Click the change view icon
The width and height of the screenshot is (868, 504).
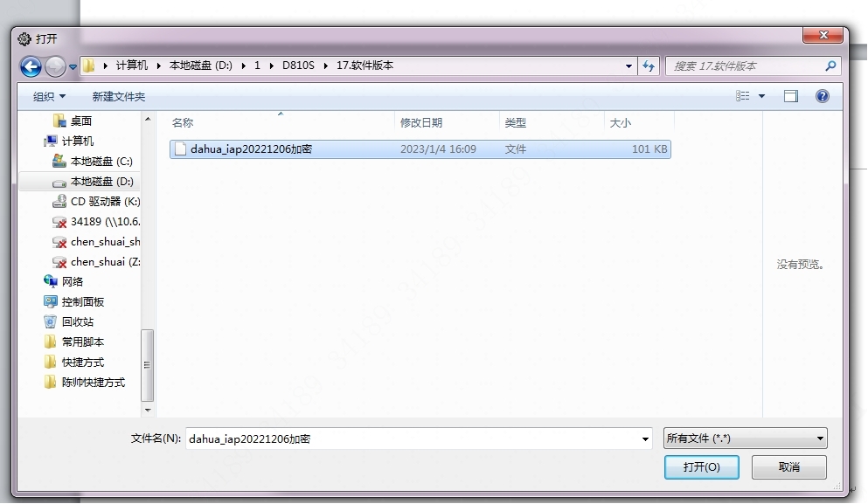tap(743, 97)
